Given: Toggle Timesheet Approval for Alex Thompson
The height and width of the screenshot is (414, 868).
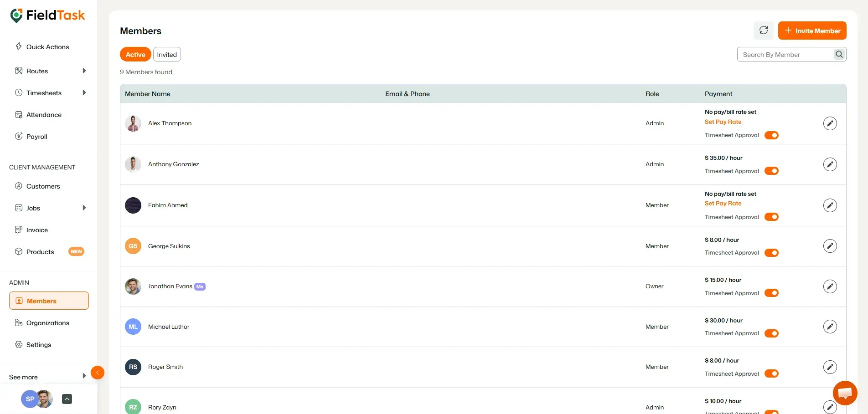Looking at the screenshot, I should (x=771, y=135).
